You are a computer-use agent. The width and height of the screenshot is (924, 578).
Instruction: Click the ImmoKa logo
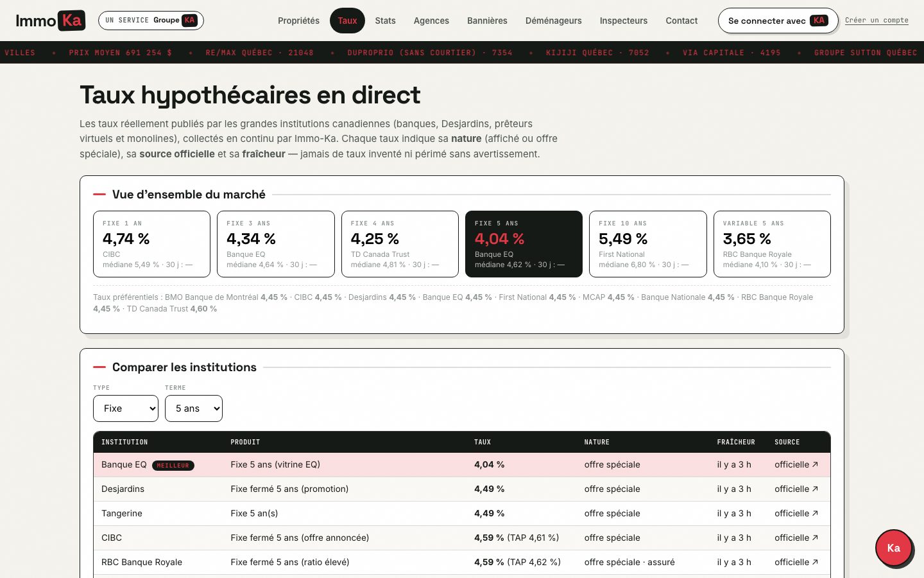coord(50,21)
